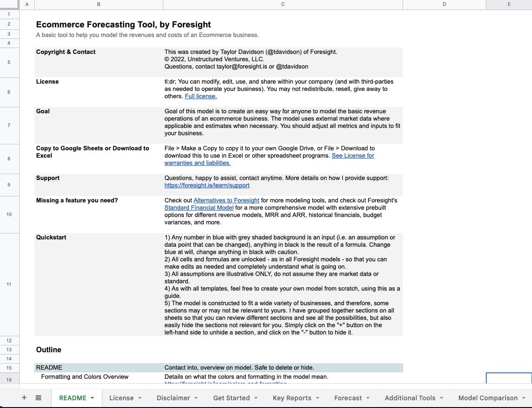This screenshot has width=532, height=408.
Task: Follow the foresight.is/learn/support link
Action: pyautogui.click(x=207, y=185)
